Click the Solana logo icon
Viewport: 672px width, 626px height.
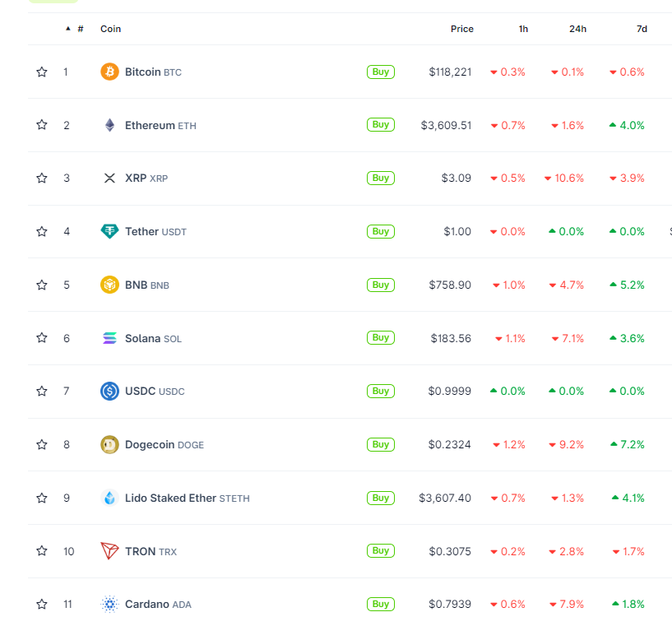pos(109,338)
